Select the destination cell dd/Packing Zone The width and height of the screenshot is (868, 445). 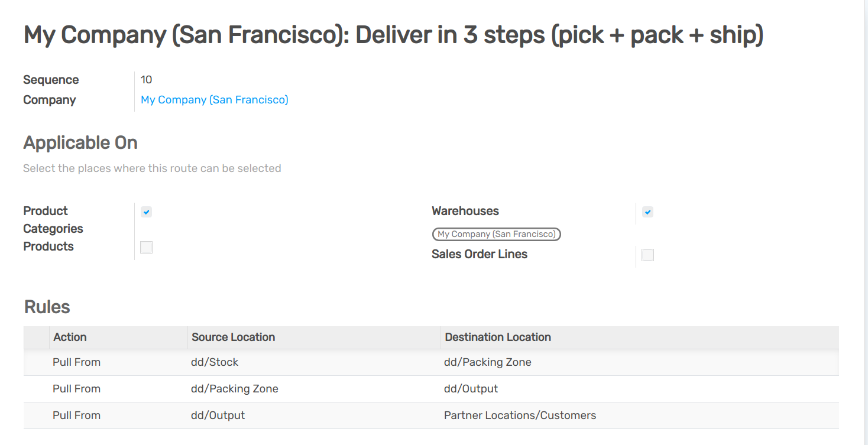(x=487, y=362)
